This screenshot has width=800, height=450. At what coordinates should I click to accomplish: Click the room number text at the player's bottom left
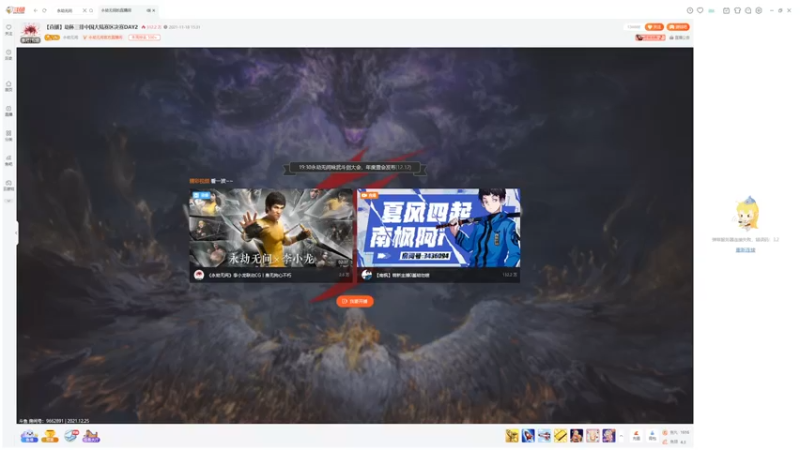[x=54, y=421]
